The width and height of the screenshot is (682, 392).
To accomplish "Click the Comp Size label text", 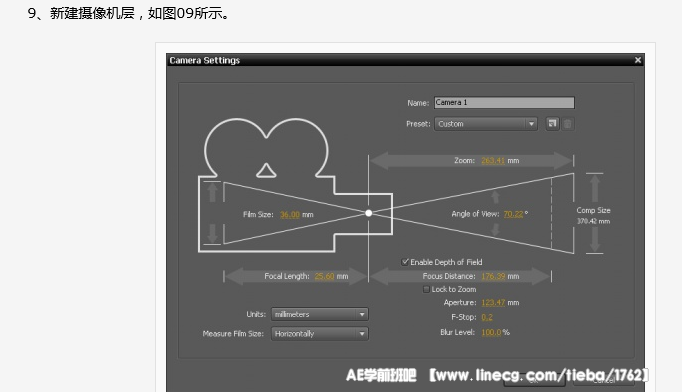I will [593, 210].
